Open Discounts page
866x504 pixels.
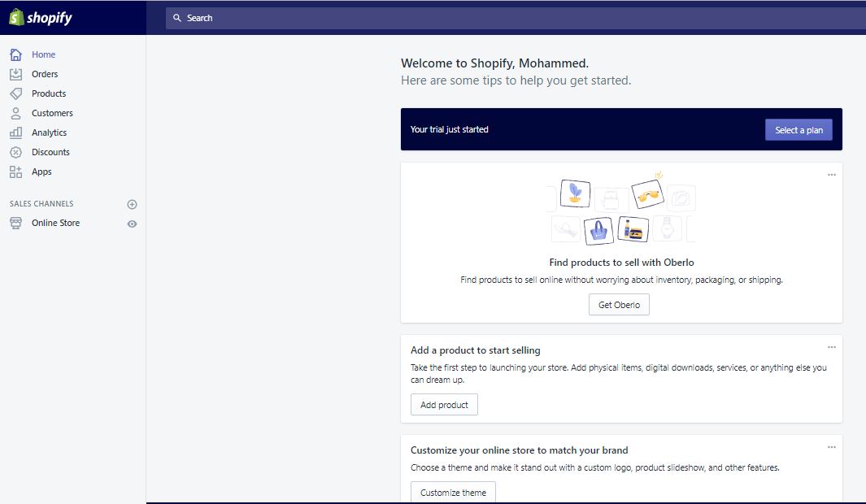(50, 152)
